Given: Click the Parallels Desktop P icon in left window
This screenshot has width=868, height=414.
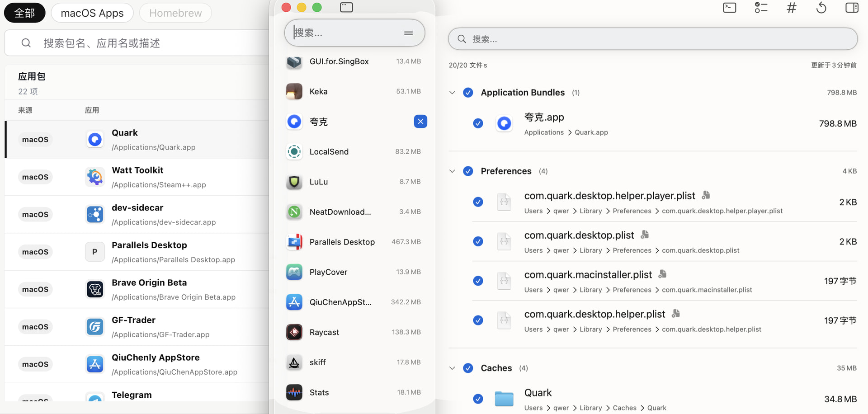Looking at the screenshot, I should [x=95, y=252].
